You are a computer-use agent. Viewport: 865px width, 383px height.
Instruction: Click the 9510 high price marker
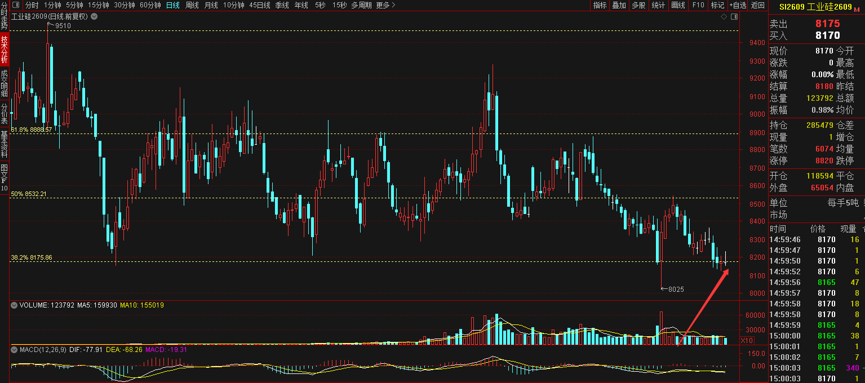pyautogui.click(x=62, y=25)
